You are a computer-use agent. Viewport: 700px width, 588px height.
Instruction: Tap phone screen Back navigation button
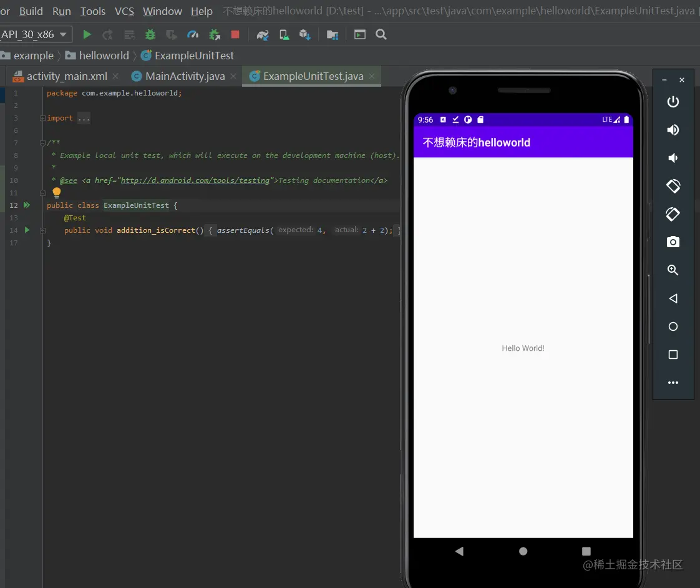tap(459, 551)
